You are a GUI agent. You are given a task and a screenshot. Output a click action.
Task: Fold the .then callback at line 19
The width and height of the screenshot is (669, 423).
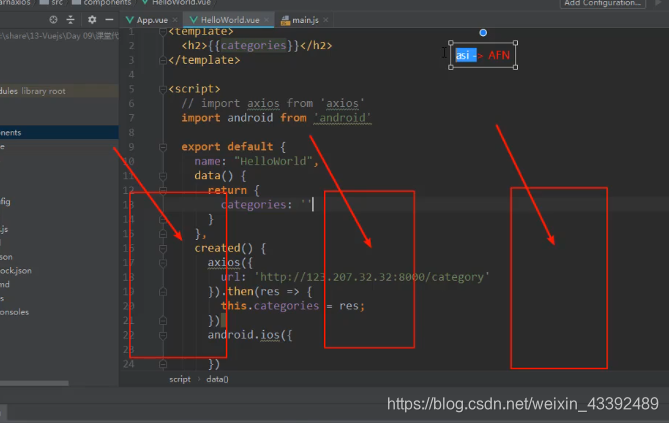pyautogui.click(x=163, y=292)
